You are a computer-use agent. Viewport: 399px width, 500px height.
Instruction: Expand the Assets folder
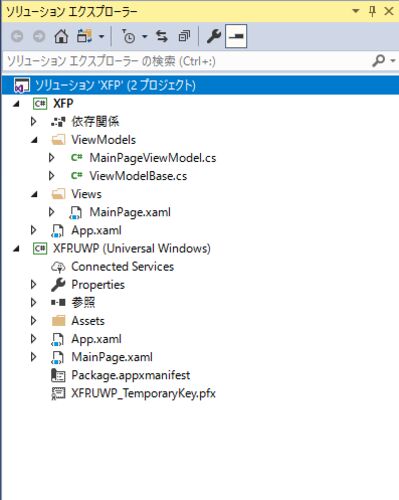tap(33, 321)
